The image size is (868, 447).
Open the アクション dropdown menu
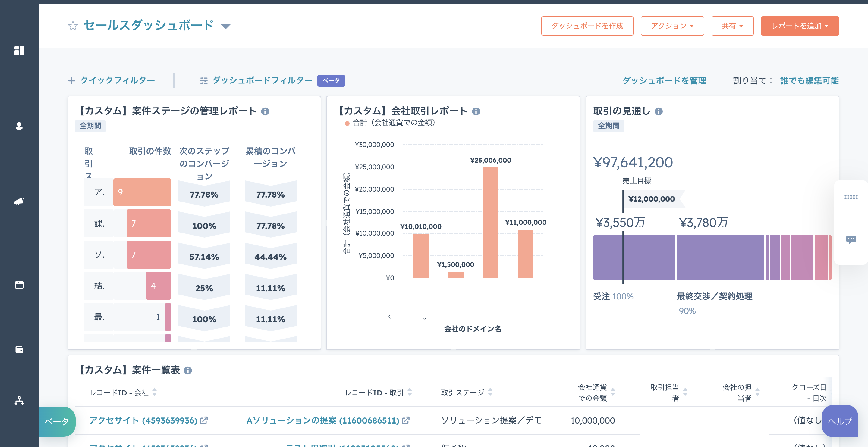[x=672, y=26]
